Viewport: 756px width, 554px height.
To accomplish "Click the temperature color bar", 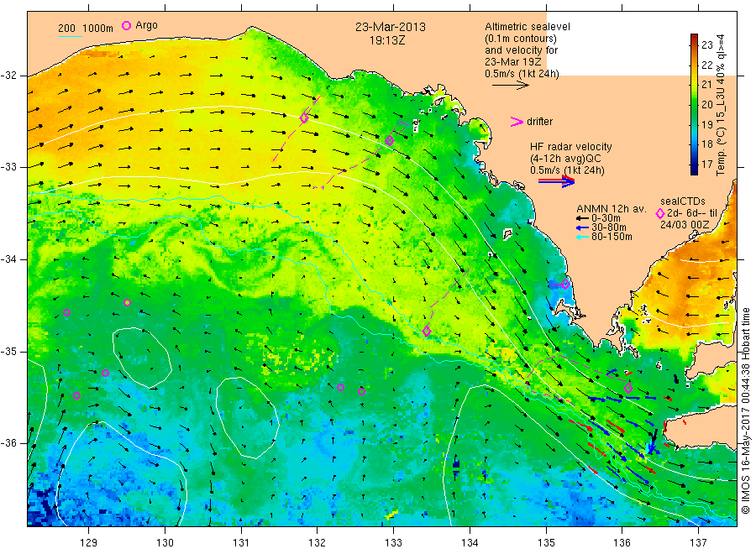I will pos(694,104).
